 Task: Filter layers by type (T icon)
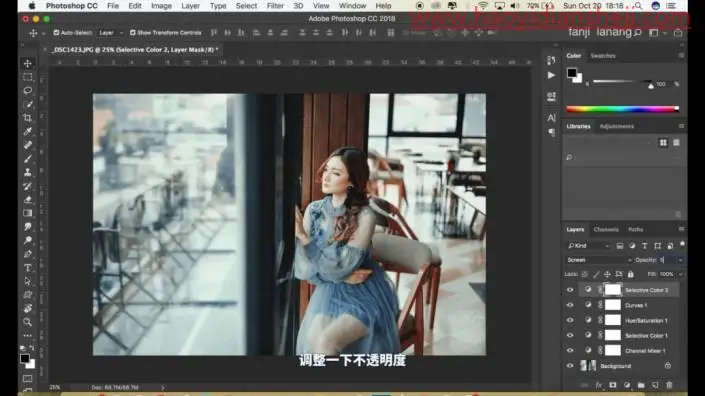[x=644, y=246]
